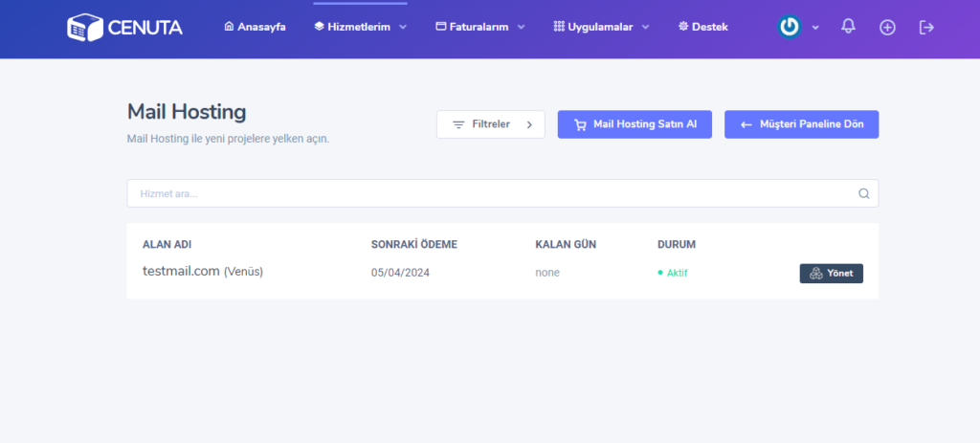Expand the Uygulamalar dropdown chevron
The height and width of the screenshot is (443, 980).
click(646, 28)
